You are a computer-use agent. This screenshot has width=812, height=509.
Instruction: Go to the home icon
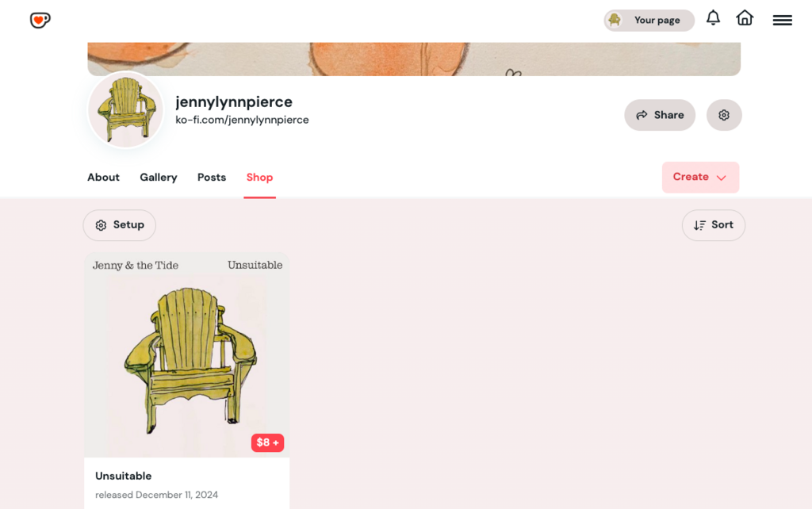[x=745, y=18]
